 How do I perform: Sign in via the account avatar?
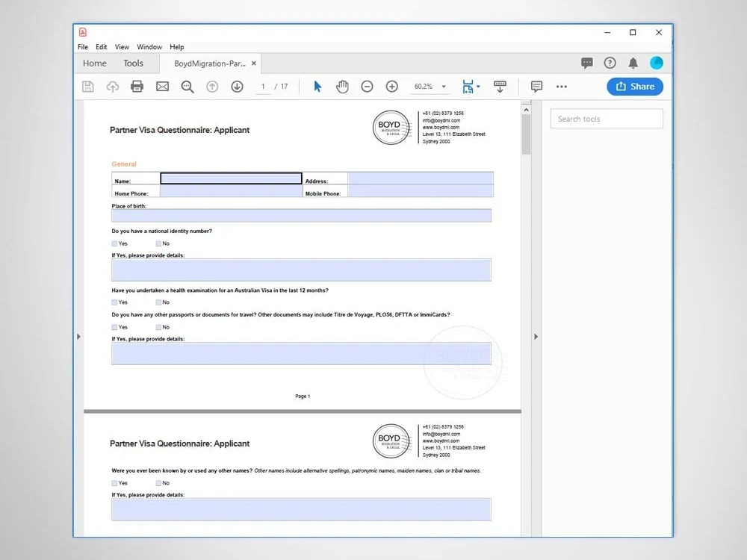click(x=657, y=63)
